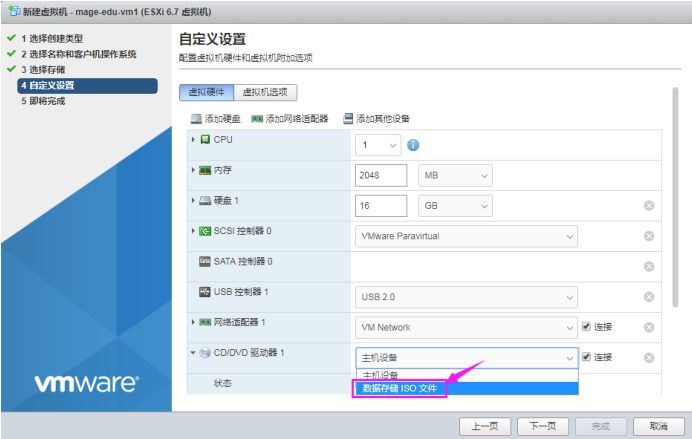
Task: Open the disk size unit GB dropdown
Action: click(455, 206)
